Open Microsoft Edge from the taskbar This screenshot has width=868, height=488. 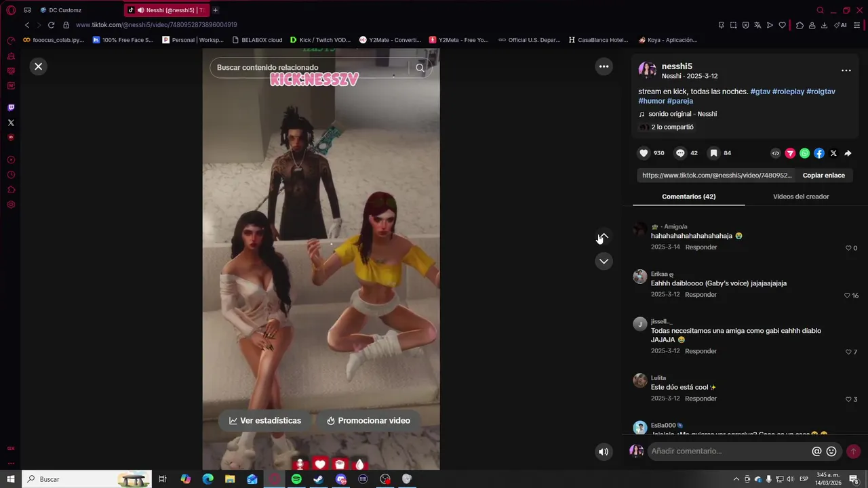click(x=208, y=479)
